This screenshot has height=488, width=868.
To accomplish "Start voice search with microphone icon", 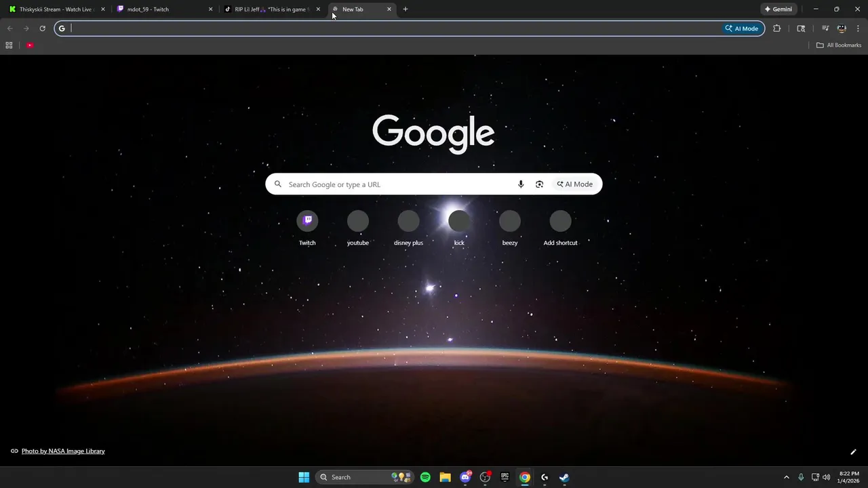I will point(521,184).
